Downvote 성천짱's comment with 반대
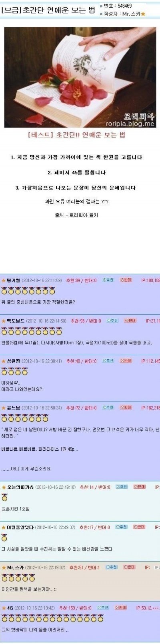 pos(126,361)
